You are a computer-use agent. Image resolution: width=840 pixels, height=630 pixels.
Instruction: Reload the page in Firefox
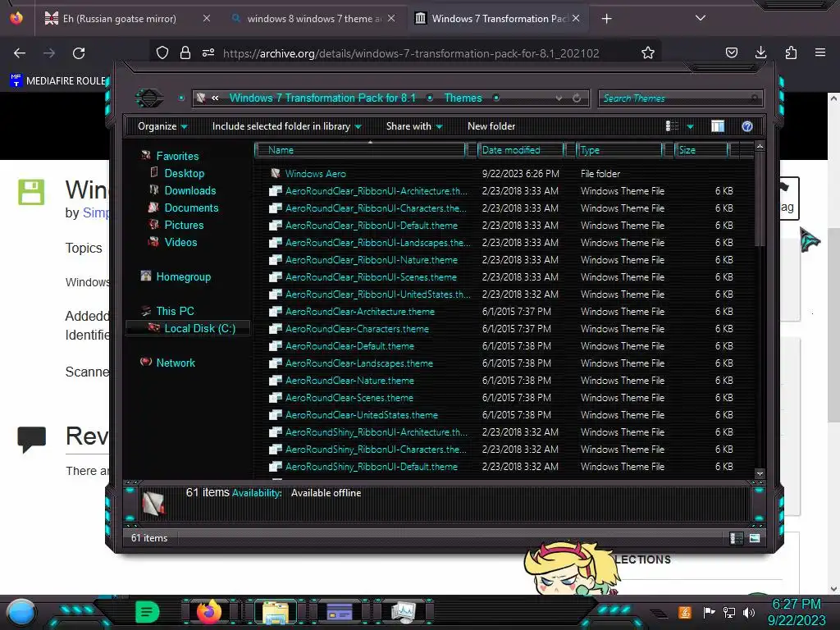(79, 53)
